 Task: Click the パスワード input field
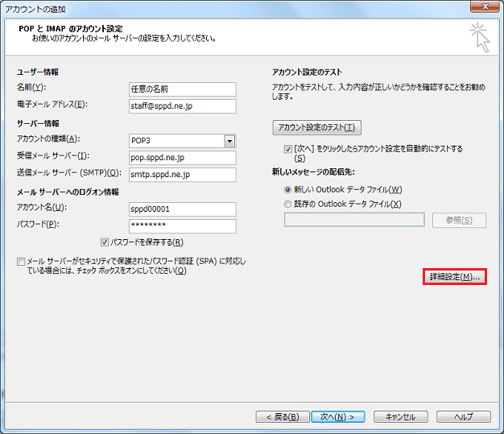click(182, 226)
